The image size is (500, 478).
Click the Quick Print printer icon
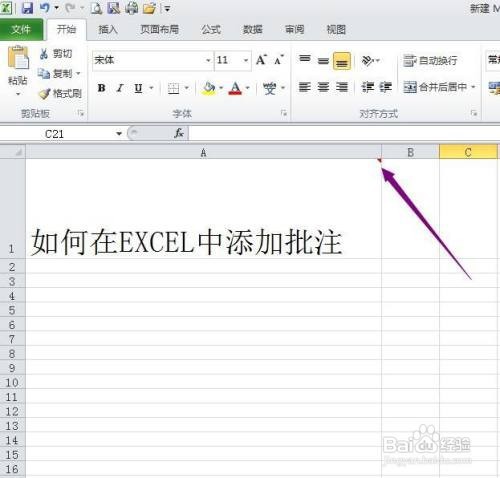pyautogui.click(x=131, y=8)
